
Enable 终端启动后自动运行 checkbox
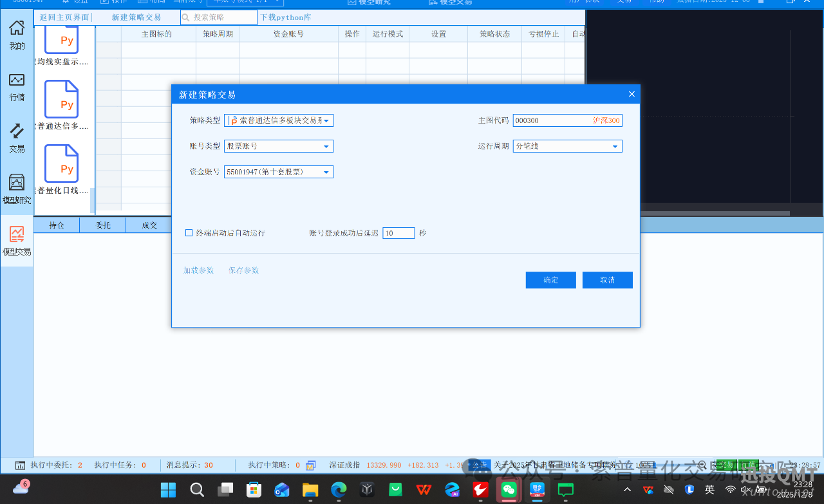pos(188,232)
